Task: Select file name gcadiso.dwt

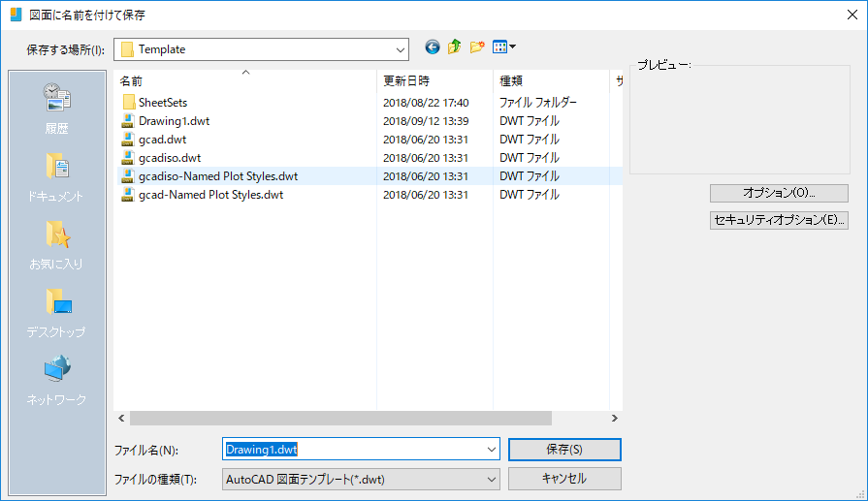Action: (170, 158)
